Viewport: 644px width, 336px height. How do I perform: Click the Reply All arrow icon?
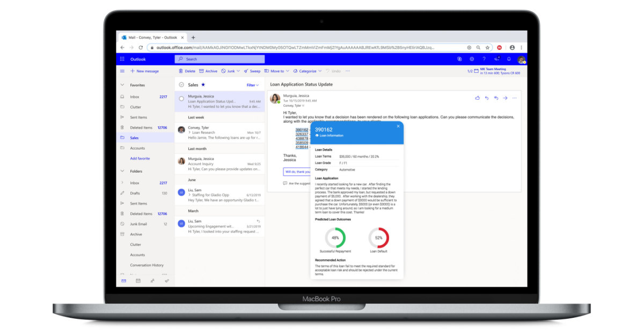pyautogui.click(x=496, y=98)
